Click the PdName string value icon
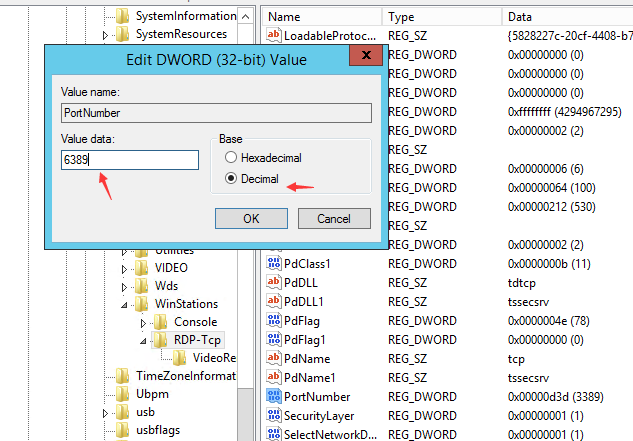The image size is (633, 441). [274, 358]
